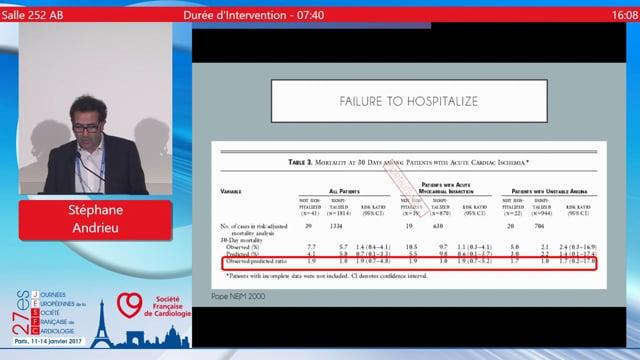This screenshot has height=360, width=640.
Task: Select the All Patients column header
Action: coord(344,191)
